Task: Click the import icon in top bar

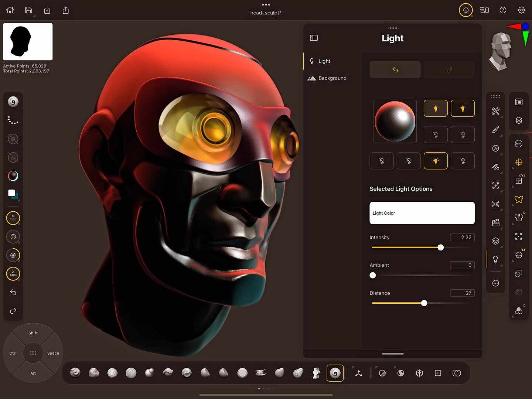Action: [47, 10]
